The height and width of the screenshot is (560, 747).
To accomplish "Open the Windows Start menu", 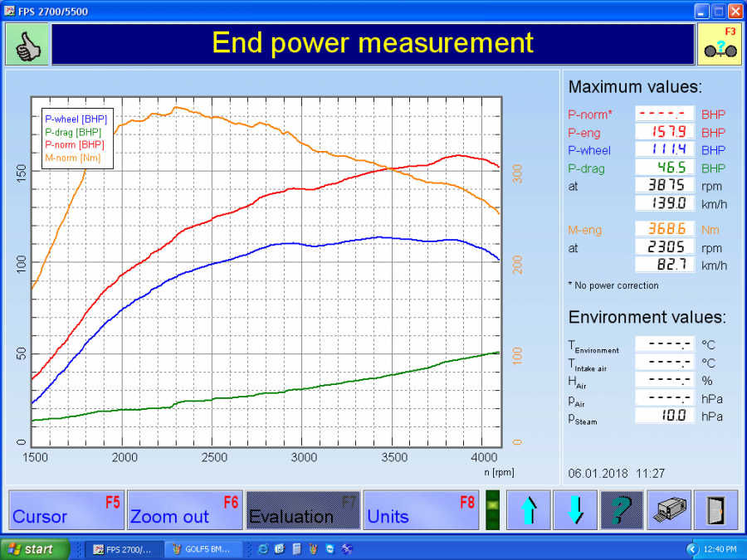I will tap(35, 549).
